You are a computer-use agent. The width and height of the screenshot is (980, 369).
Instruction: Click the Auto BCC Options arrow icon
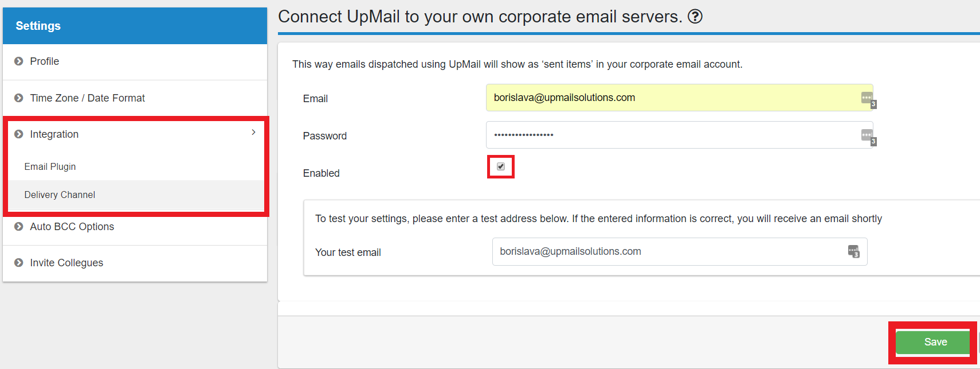19,227
